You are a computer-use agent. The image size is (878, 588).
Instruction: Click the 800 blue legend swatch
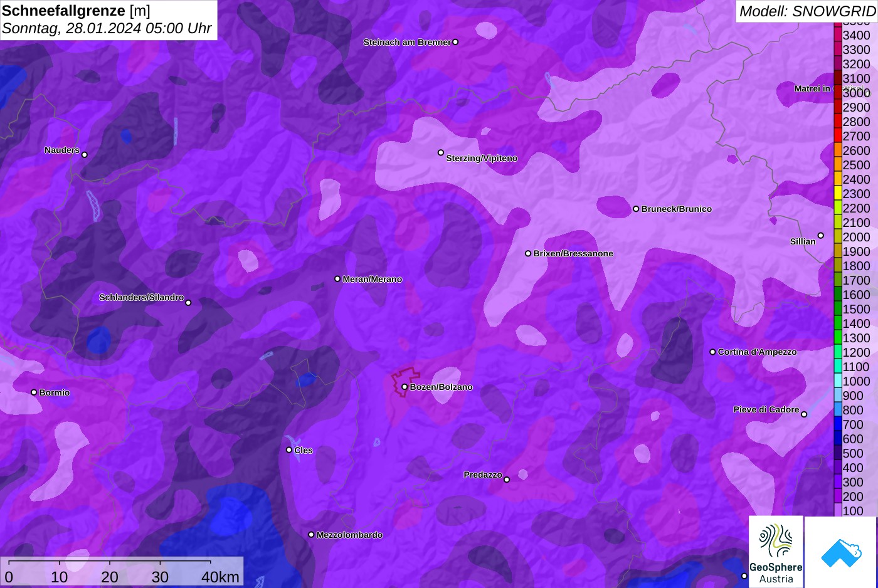click(x=837, y=409)
